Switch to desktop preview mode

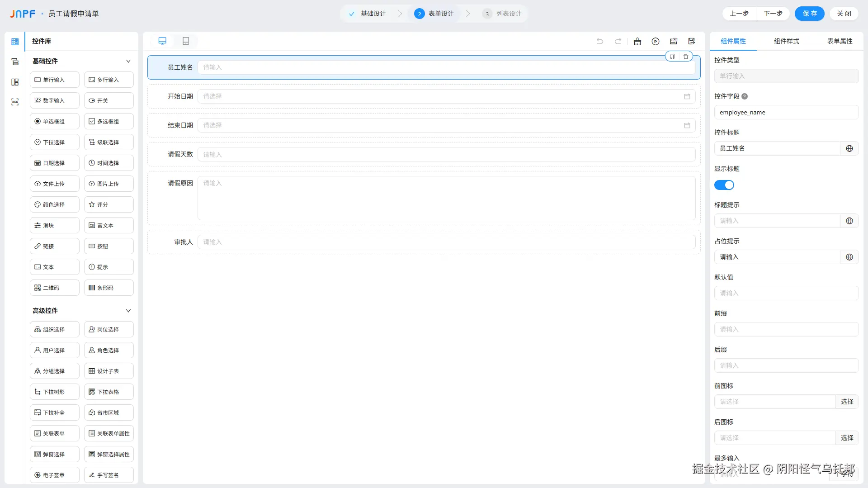(x=162, y=41)
